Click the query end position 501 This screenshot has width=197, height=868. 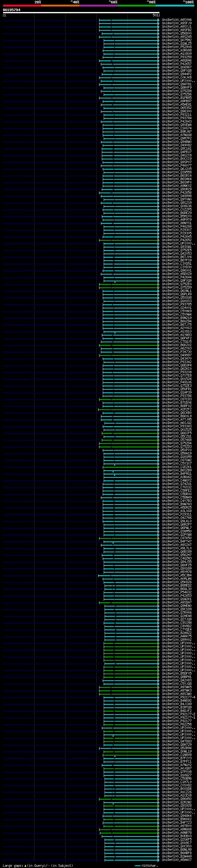coord(155,15)
